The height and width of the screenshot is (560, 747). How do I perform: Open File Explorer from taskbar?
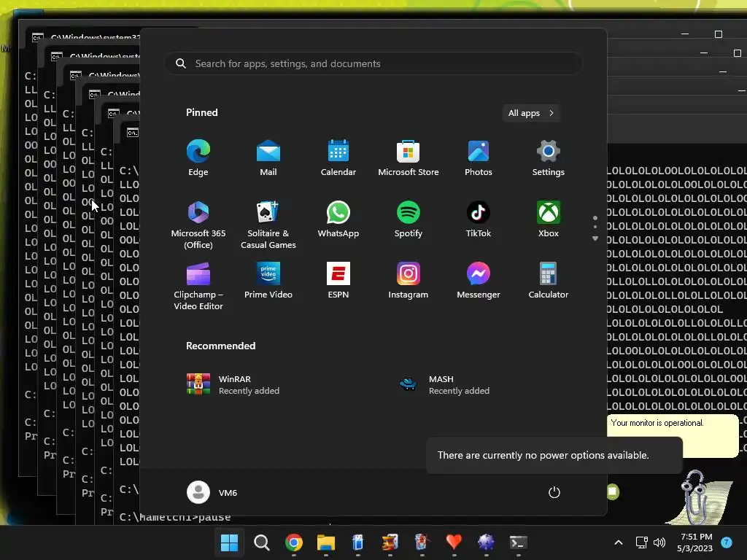(326, 542)
